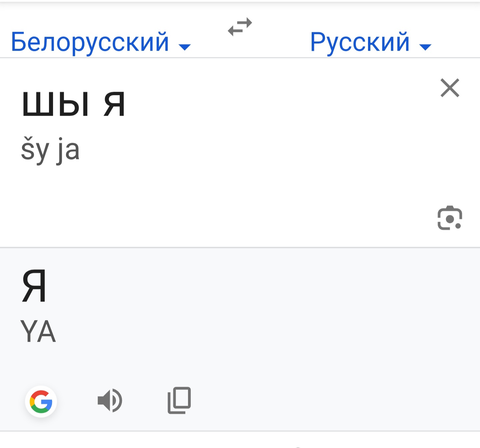Clear the input text with the X icon
Screen dimensions: 480x448
point(450,88)
